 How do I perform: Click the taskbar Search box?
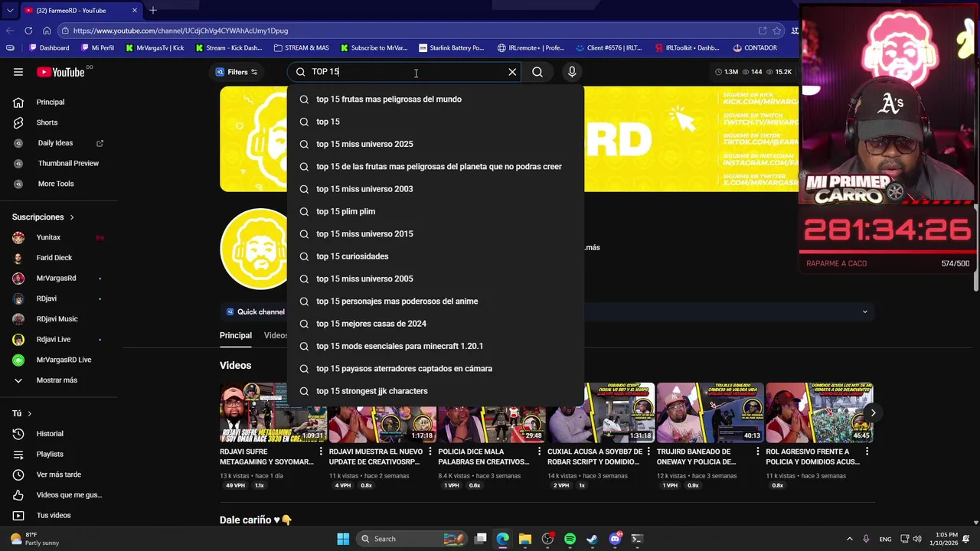pos(410,539)
